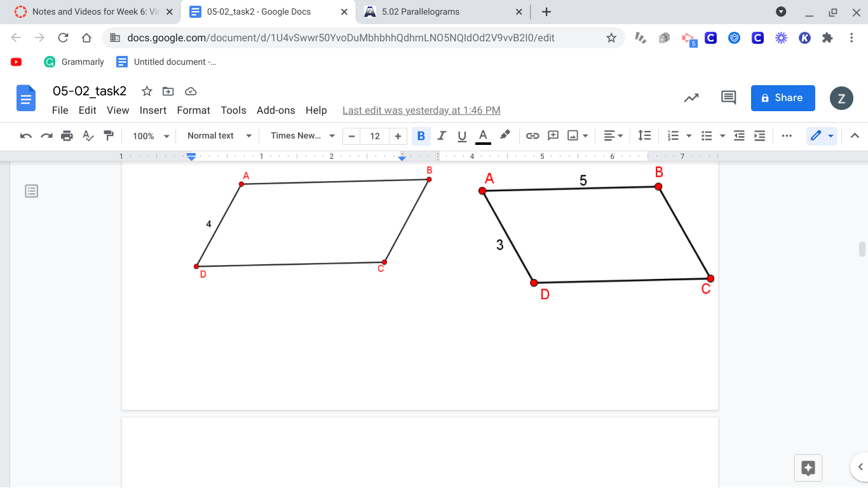Open zoom level 100% dropdown
This screenshot has height=488, width=868.
pos(151,136)
